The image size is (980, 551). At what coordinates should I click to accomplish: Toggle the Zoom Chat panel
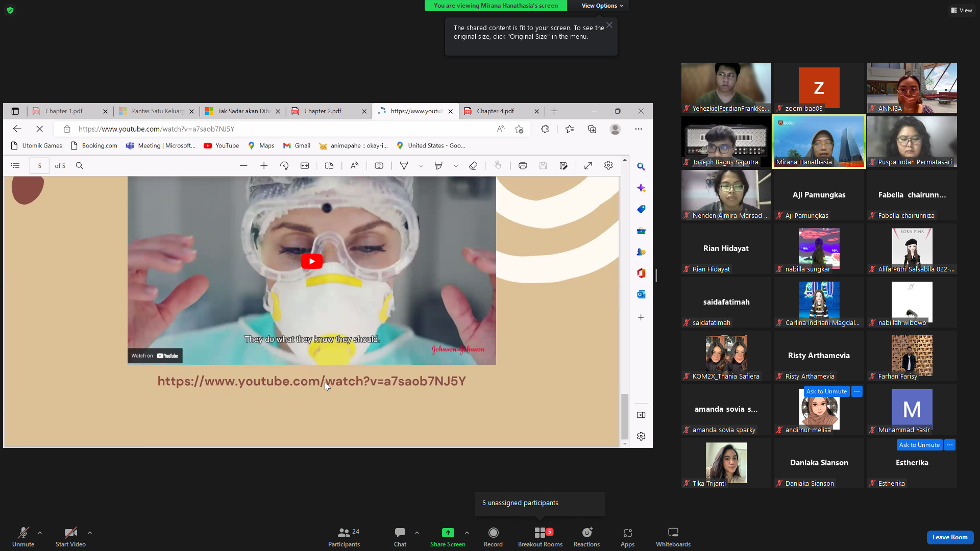point(400,537)
